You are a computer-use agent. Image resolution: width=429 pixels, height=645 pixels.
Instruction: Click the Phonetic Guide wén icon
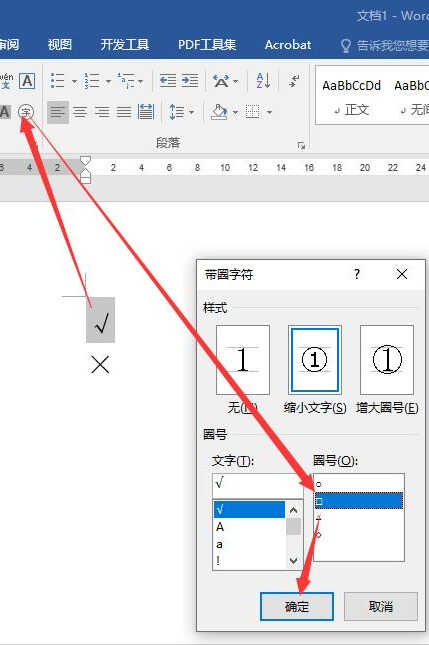click(x=6, y=81)
